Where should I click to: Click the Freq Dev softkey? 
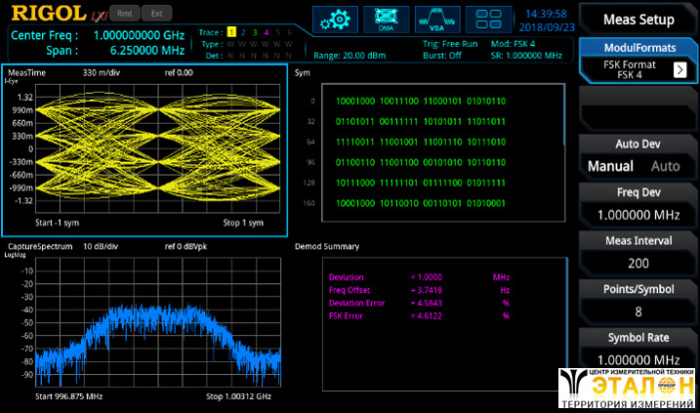(x=639, y=204)
